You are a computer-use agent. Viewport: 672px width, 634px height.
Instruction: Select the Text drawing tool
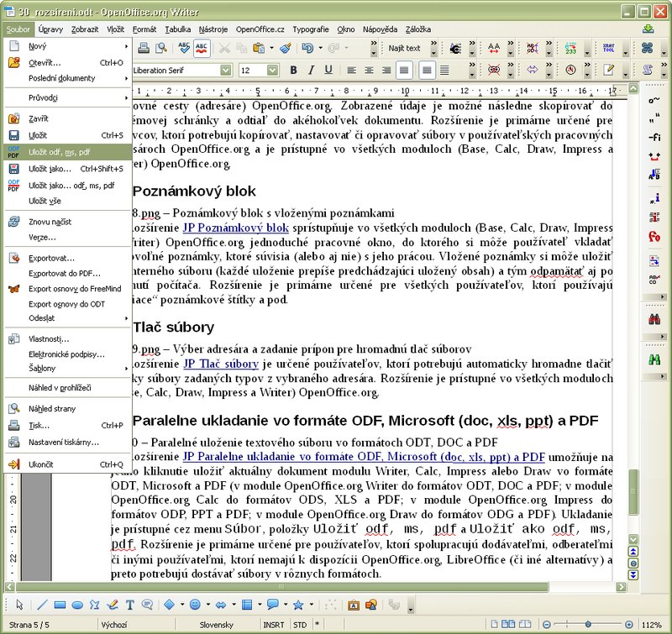tap(130, 605)
